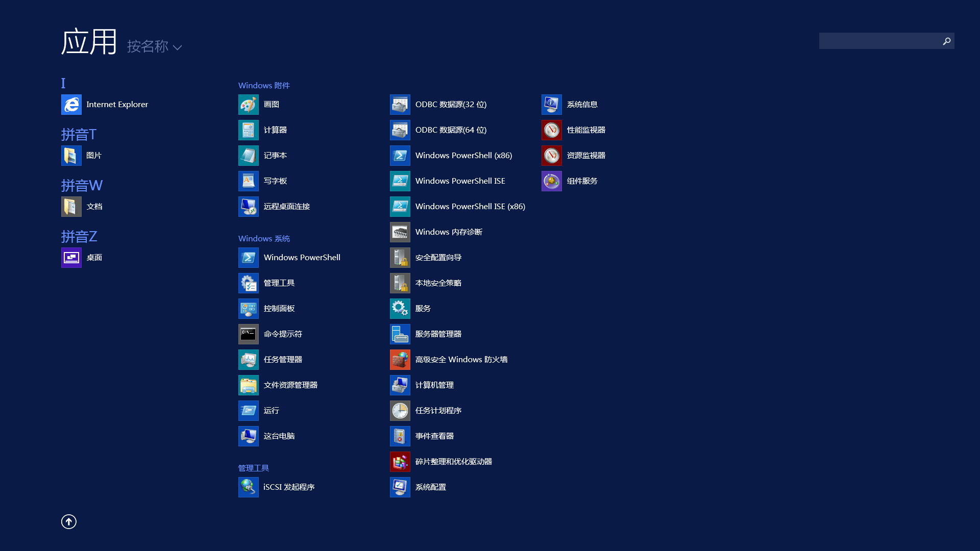Open the Internet Explorer app icon
The width and height of the screenshot is (980, 551).
pos(71,105)
